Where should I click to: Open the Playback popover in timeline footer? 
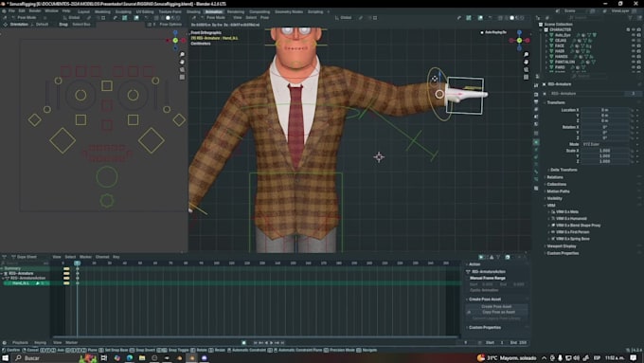click(20, 342)
